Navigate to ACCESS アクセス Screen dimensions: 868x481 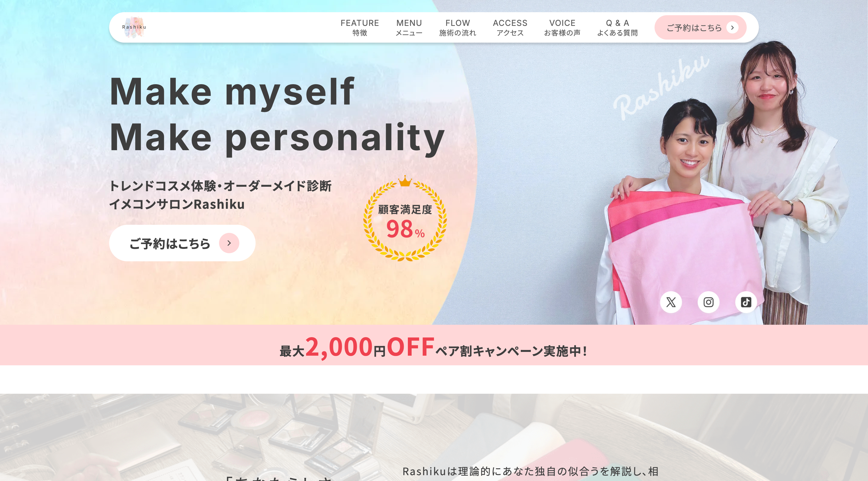(510, 28)
